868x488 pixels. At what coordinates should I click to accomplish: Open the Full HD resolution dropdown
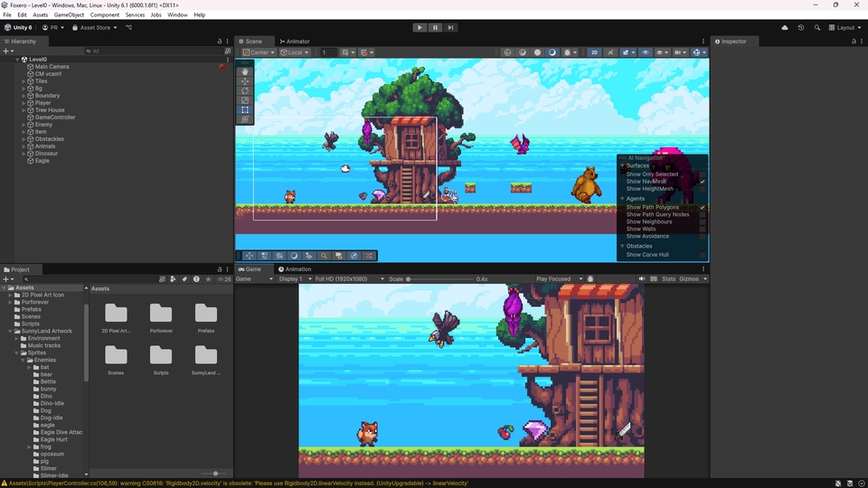pos(349,279)
